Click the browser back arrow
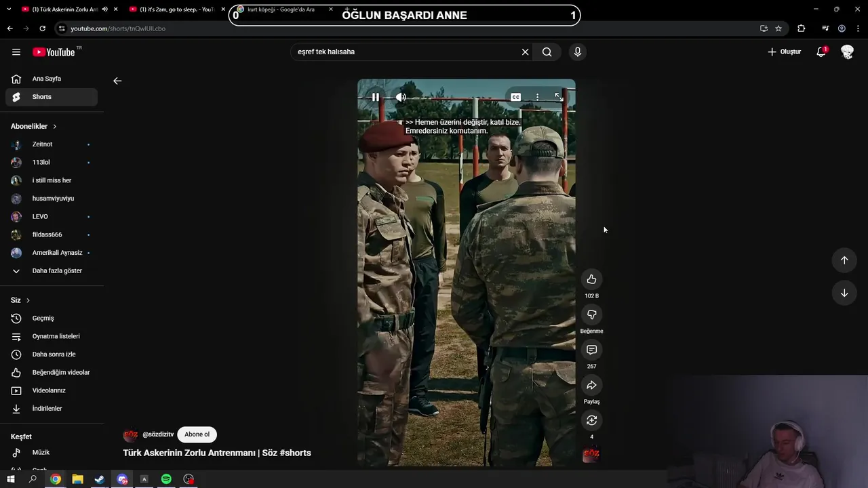Image resolution: width=868 pixels, height=488 pixels. point(10,28)
